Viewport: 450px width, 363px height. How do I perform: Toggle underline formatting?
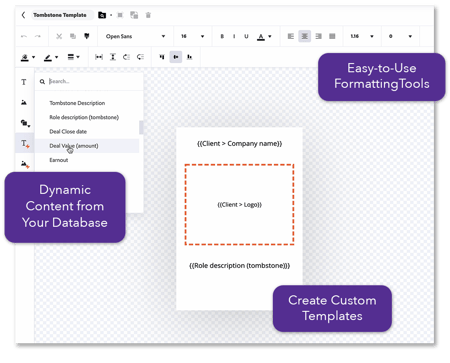[246, 36]
